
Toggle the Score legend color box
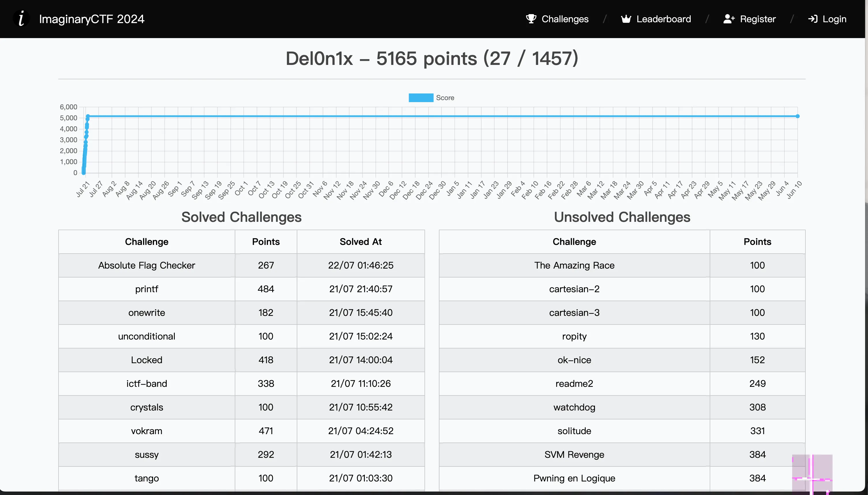(x=421, y=97)
